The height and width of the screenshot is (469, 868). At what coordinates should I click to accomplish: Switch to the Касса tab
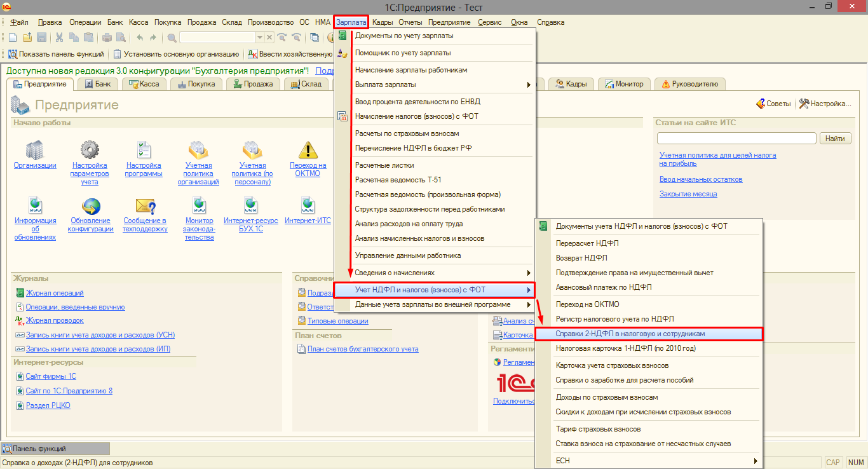point(143,84)
